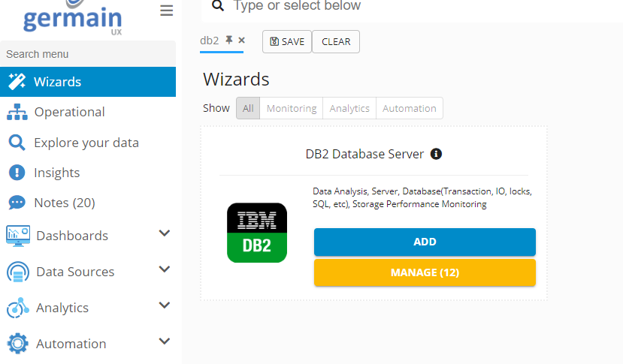Go to the Operational menu item
This screenshot has height=364, width=623.
[69, 112]
